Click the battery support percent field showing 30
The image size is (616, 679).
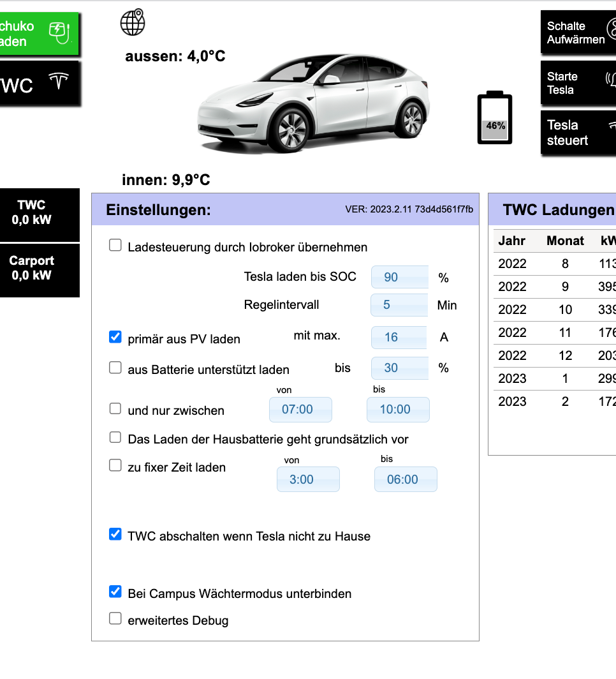(400, 368)
